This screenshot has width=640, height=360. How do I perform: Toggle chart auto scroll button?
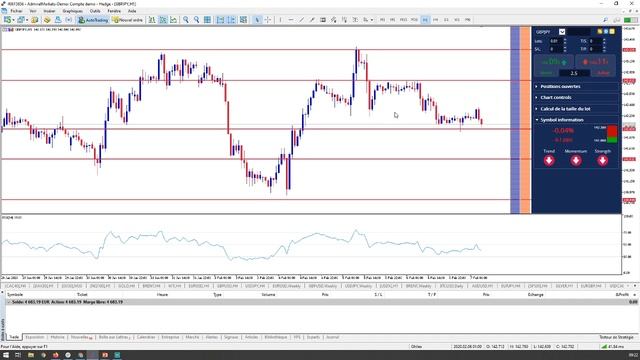[220, 20]
